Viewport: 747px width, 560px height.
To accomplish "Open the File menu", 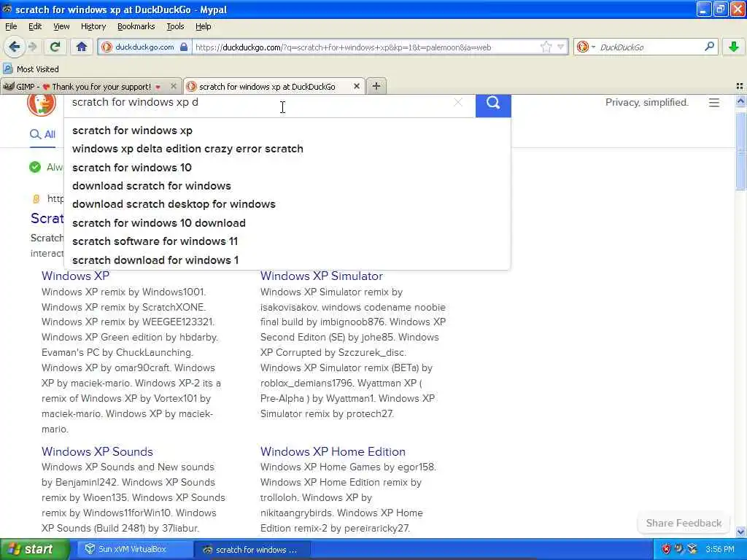I will click(x=11, y=26).
